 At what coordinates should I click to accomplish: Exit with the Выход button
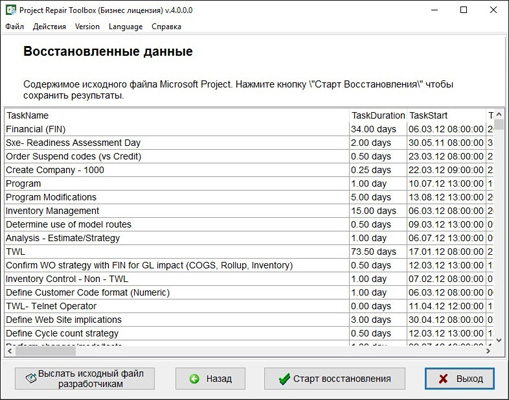click(460, 379)
